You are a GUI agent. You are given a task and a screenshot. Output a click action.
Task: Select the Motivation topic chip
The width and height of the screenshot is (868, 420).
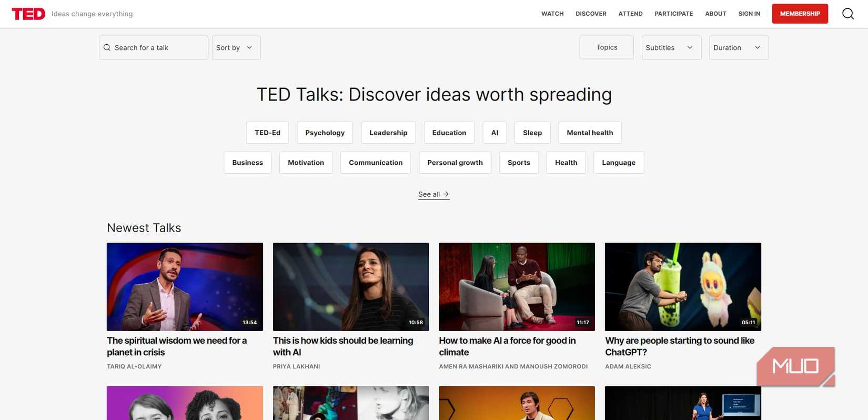pyautogui.click(x=306, y=163)
